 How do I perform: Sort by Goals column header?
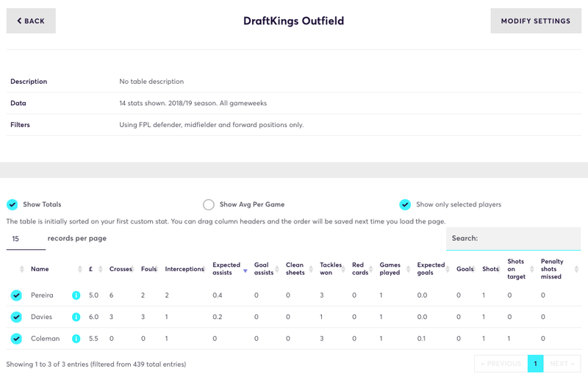point(465,269)
